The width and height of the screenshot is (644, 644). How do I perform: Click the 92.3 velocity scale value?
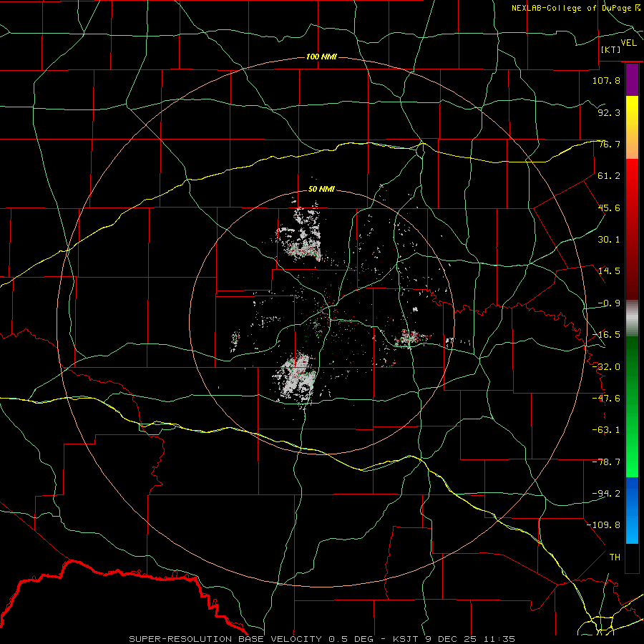point(609,112)
